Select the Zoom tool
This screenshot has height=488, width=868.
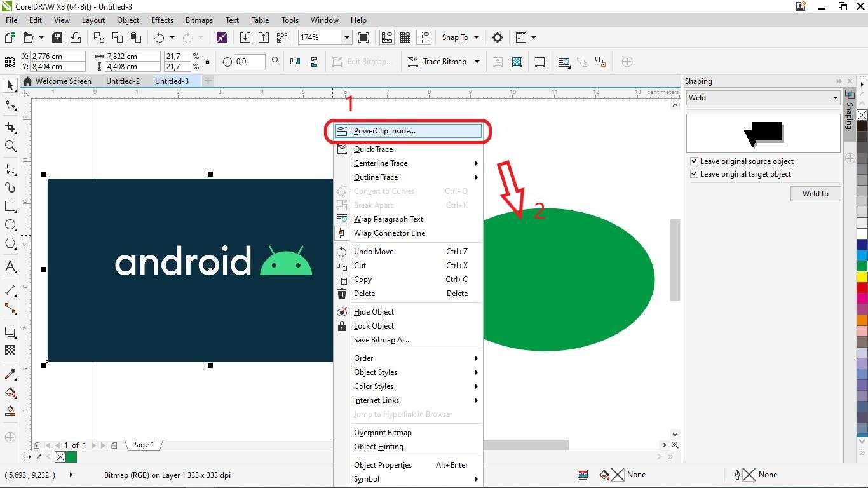tap(10, 147)
